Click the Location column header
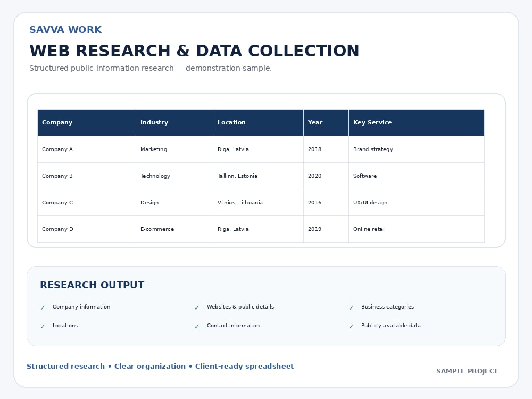The image size is (532, 399). click(258, 122)
